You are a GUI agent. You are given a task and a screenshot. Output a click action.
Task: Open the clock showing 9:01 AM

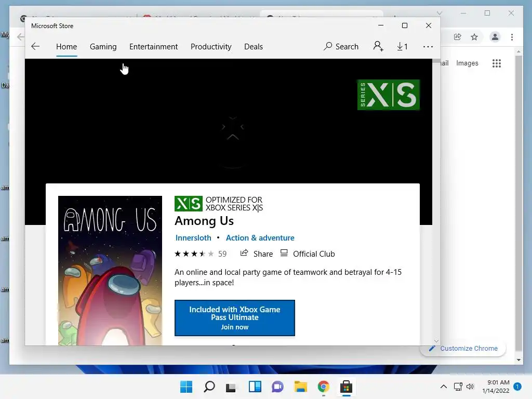click(x=496, y=387)
